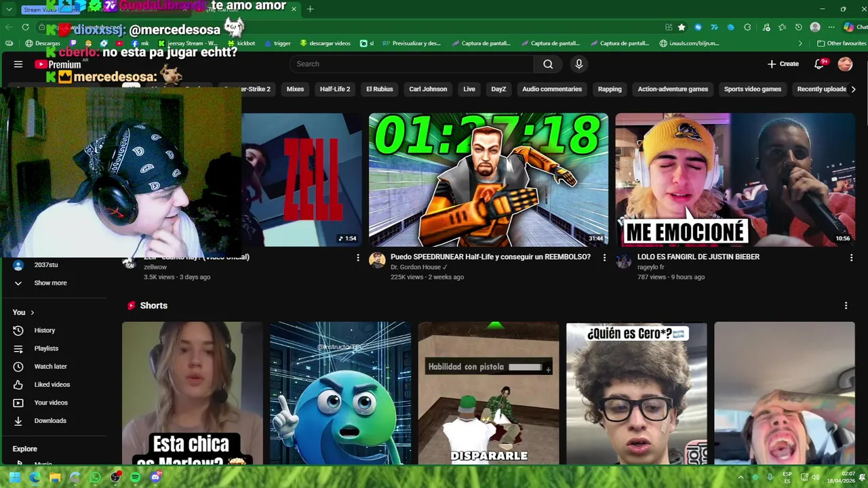Start voice search with the microphone icon
This screenshot has height=488, width=868.
coord(578,64)
